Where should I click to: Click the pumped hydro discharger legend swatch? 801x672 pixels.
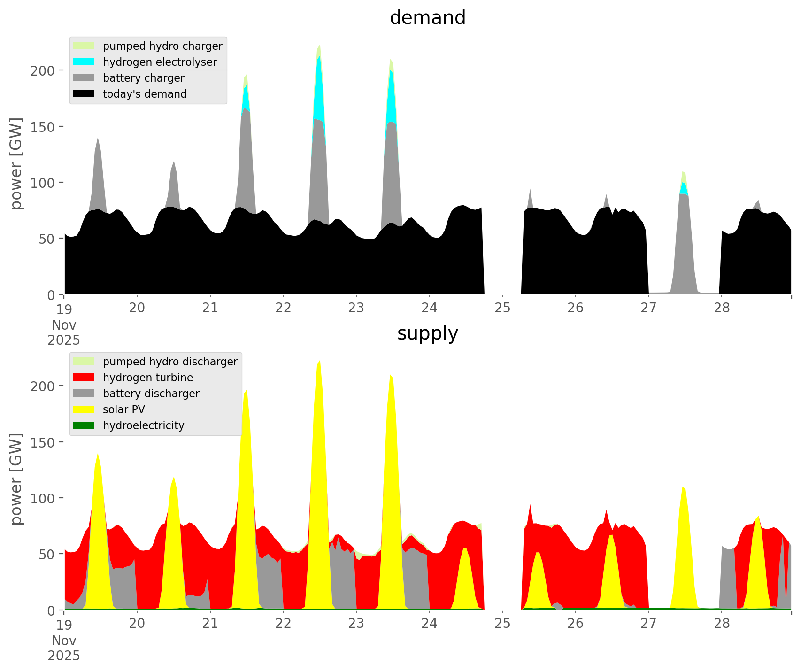84,362
